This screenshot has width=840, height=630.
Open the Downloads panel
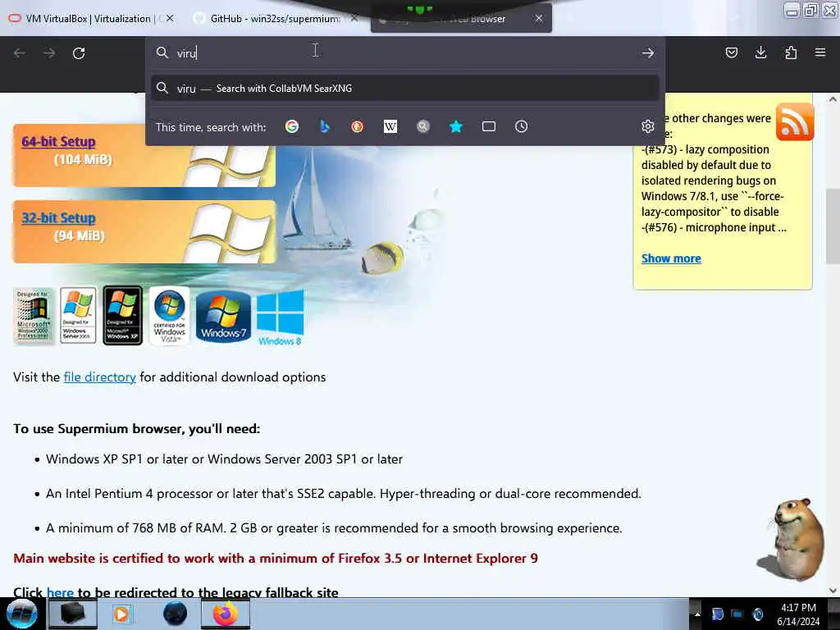click(x=760, y=52)
